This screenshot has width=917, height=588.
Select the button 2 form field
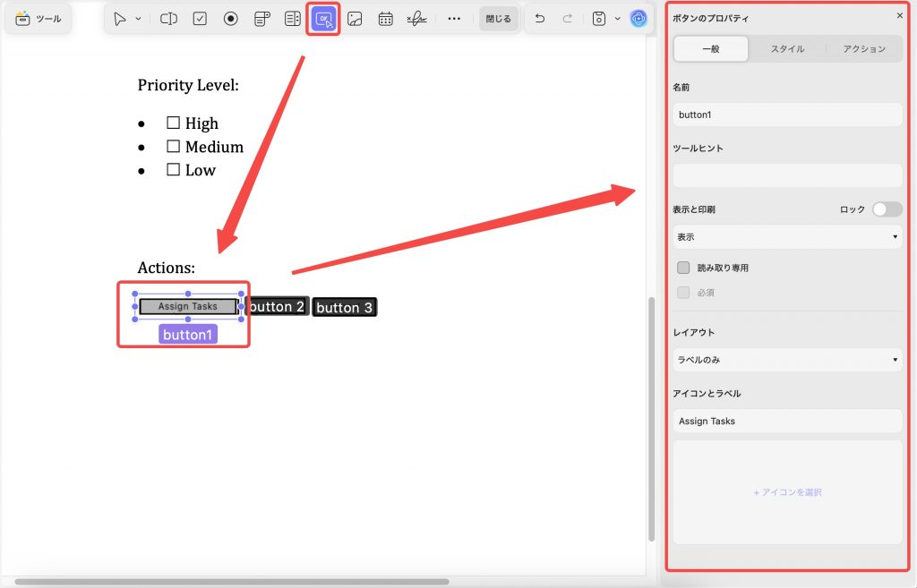click(277, 306)
